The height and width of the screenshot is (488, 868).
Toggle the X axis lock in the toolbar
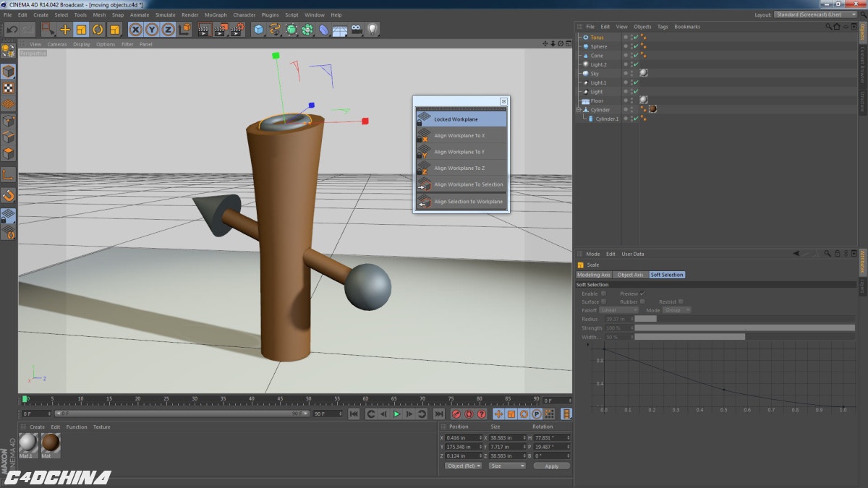(x=135, y=30)
